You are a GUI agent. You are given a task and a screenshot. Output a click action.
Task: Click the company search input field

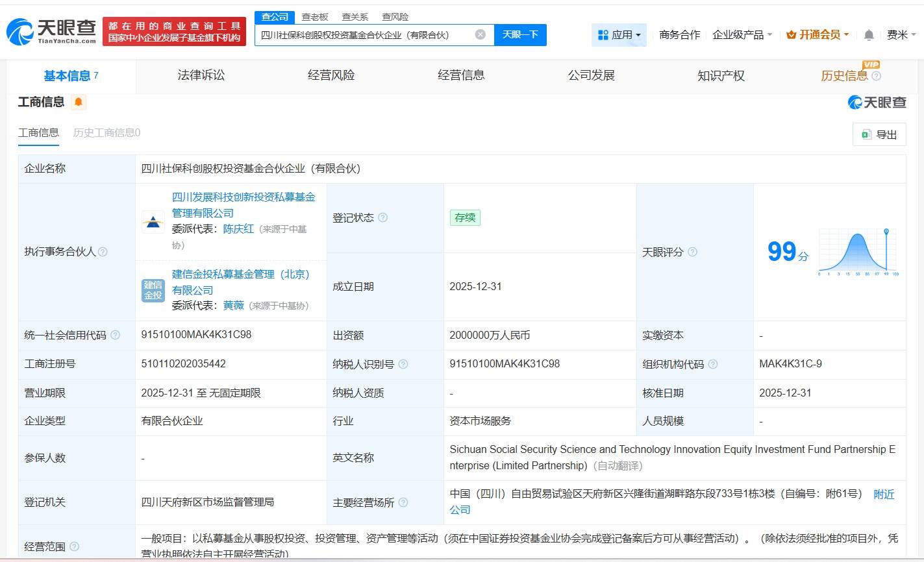click(x=365, y=34)
